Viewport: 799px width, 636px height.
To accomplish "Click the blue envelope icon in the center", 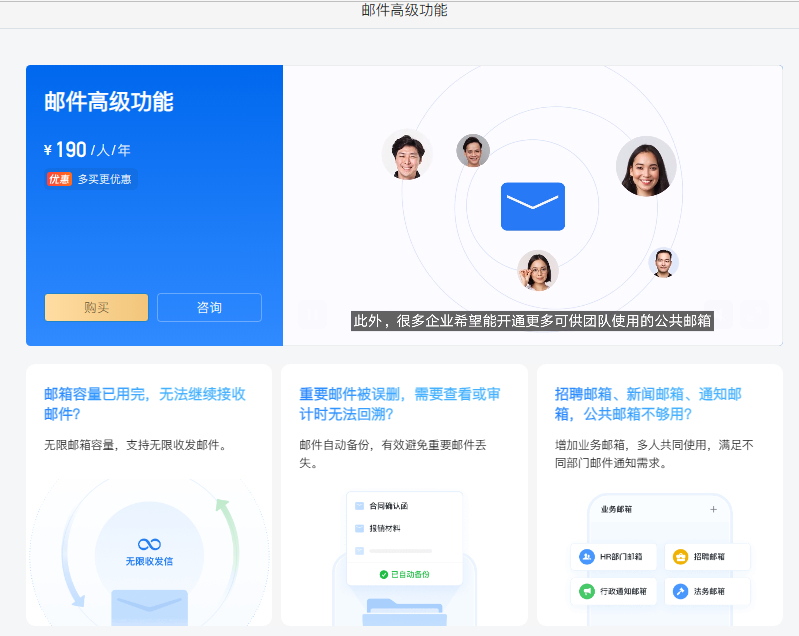I will (532, 206).
